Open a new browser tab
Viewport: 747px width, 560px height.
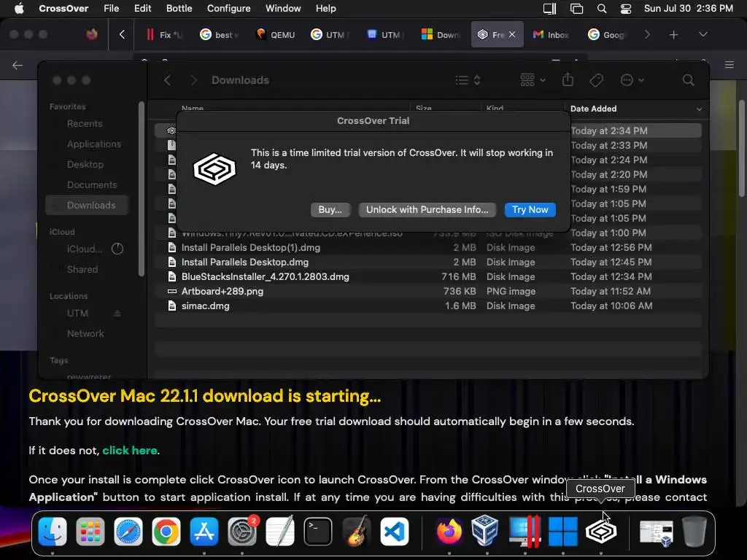[673, 34]
